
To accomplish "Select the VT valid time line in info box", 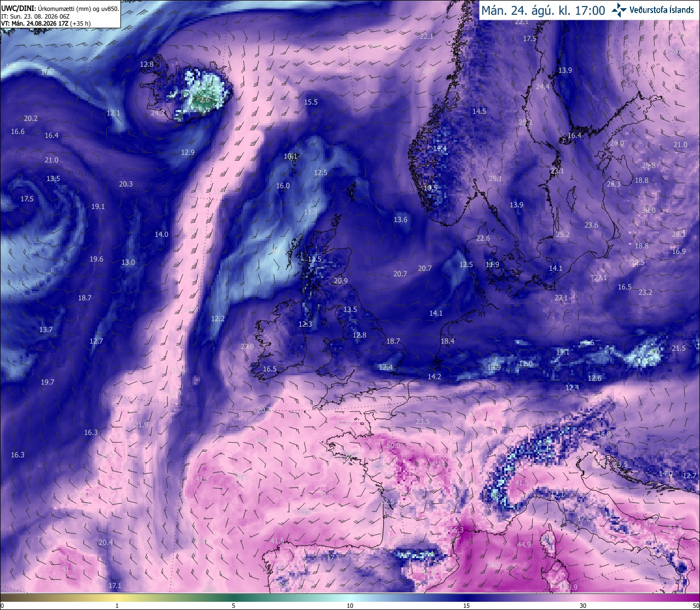I will (x=46, y=24).
